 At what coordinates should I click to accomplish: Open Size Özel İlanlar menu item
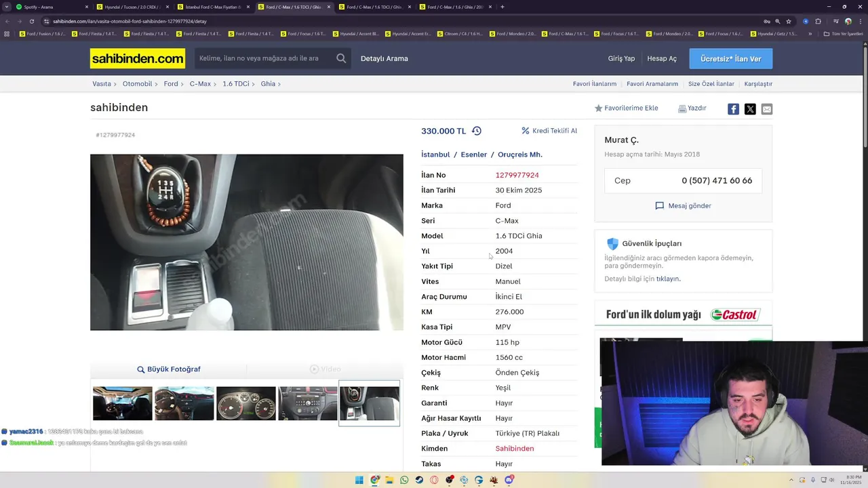[711, 84]
